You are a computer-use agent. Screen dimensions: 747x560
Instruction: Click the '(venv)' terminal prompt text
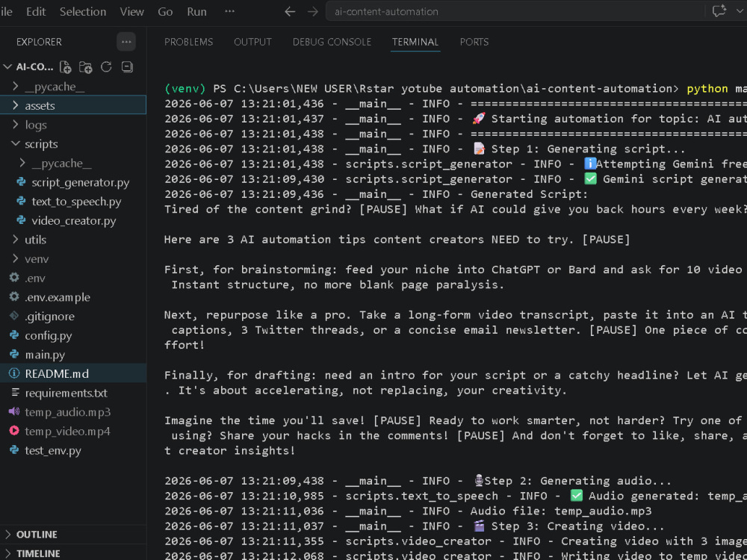click(x=185, y=89)
